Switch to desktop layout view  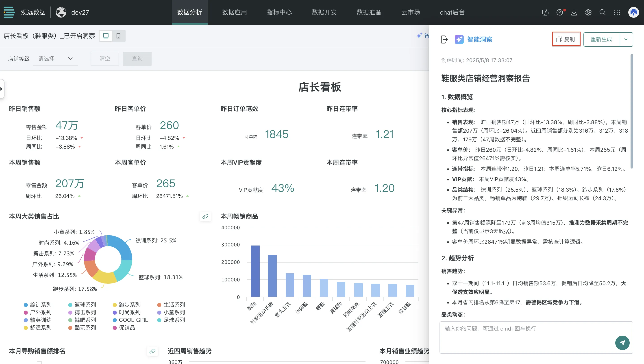click(x=106, y=36)
